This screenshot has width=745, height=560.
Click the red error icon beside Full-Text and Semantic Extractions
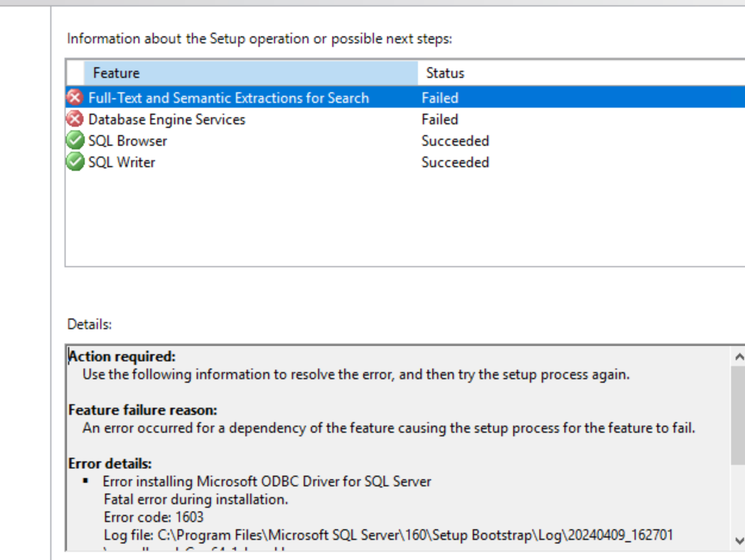click(x=75, y=98)
